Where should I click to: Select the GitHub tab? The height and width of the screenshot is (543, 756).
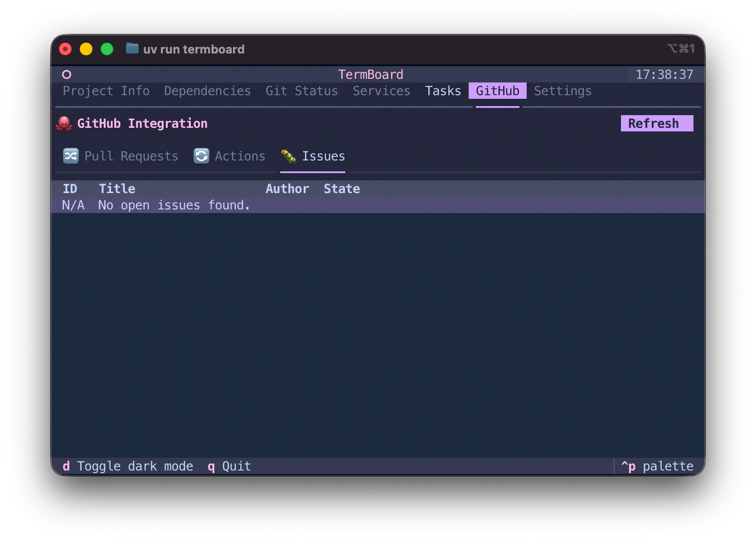click(x=498, y=91)
